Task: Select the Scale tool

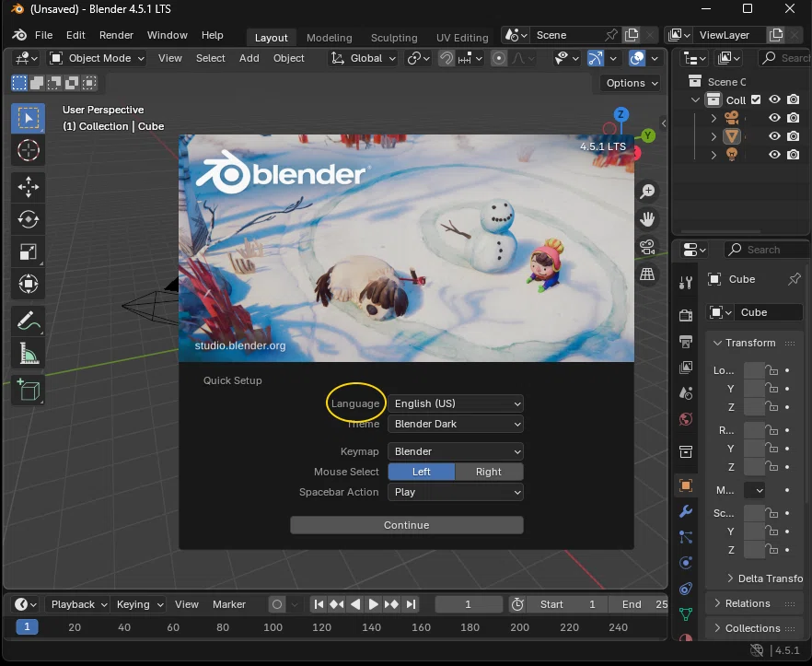Action: point(28,251)
